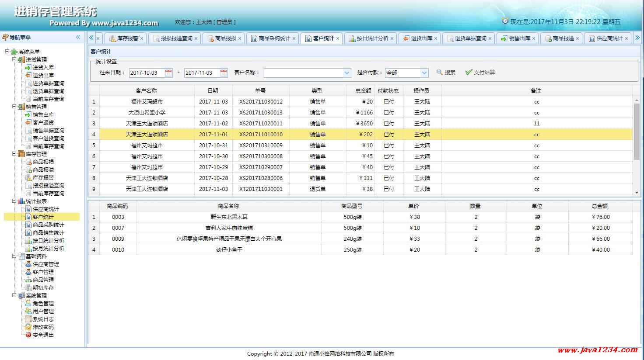Open the 是否付款 dropdown
644x360 pixels.
click(424, 73)
